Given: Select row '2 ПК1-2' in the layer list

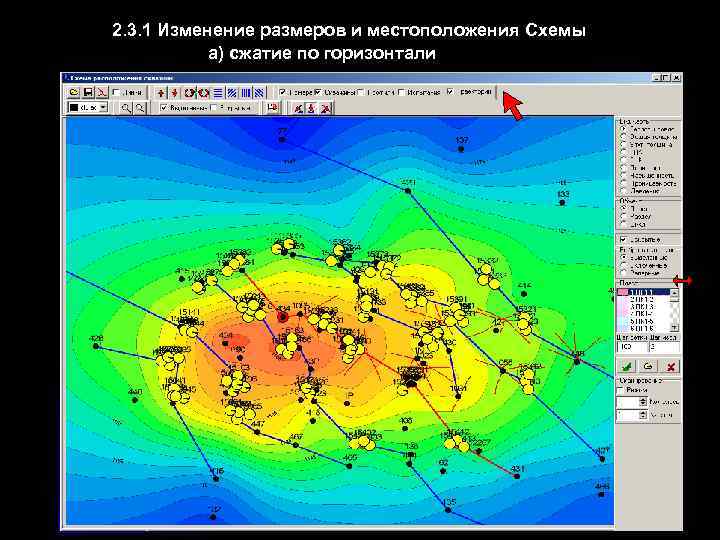Looking at the screenshot, I should (x=643, y=299).
